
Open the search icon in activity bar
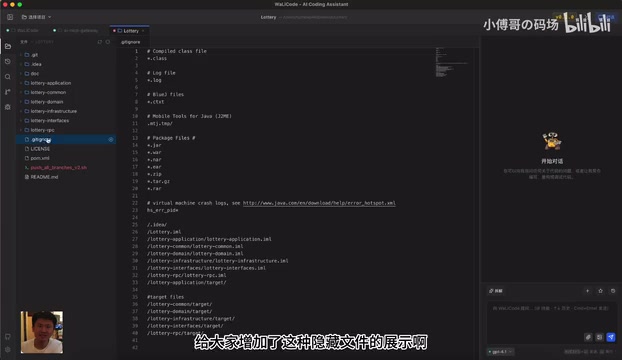click(x=8, y=77)
